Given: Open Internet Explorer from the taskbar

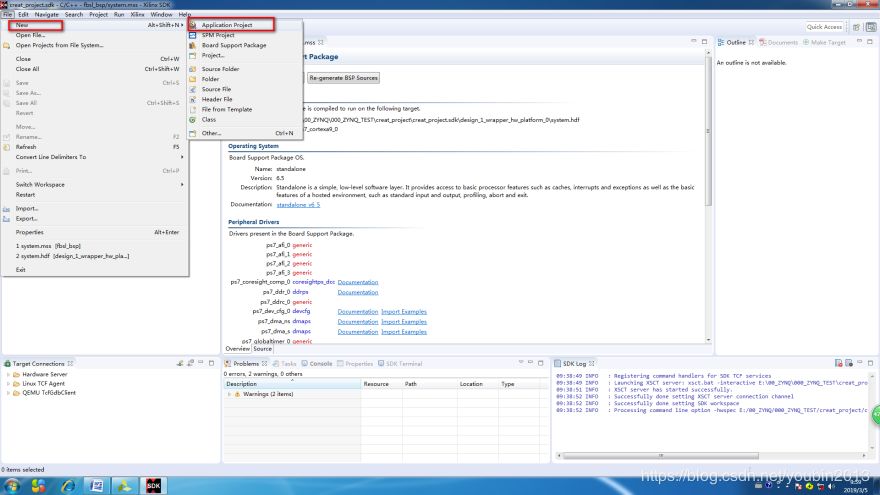Looking at the screenshot, I should point(68,485).
